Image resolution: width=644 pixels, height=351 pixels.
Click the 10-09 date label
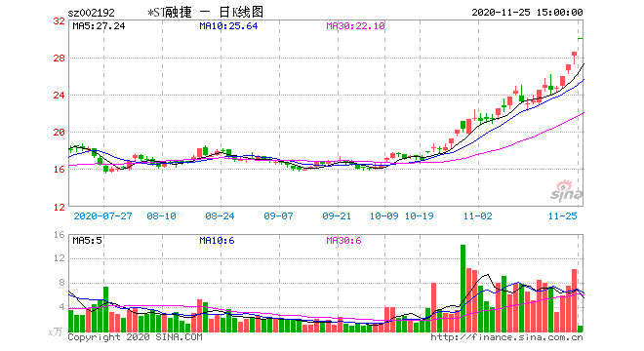click(x=384, y=215)
